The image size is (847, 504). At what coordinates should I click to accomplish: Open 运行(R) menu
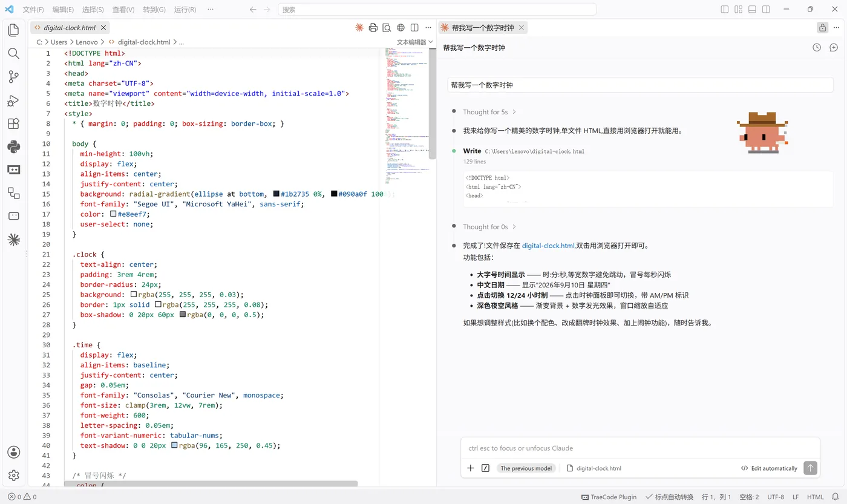pyautogui.click(x=185, y=10)
